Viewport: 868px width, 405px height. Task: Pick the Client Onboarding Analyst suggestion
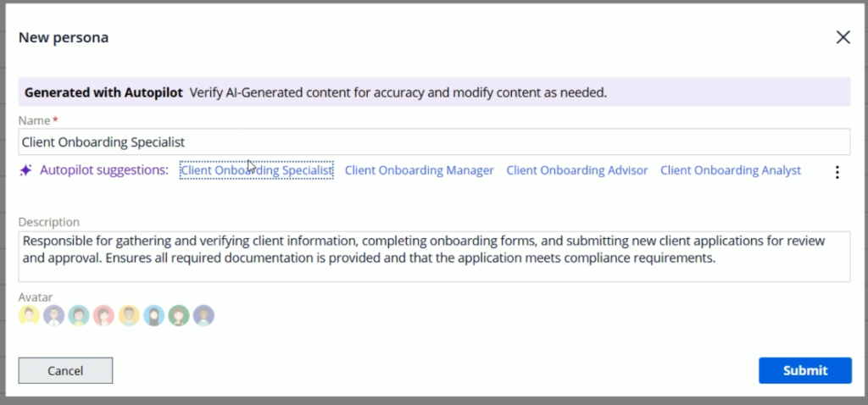tap(730, 170)
